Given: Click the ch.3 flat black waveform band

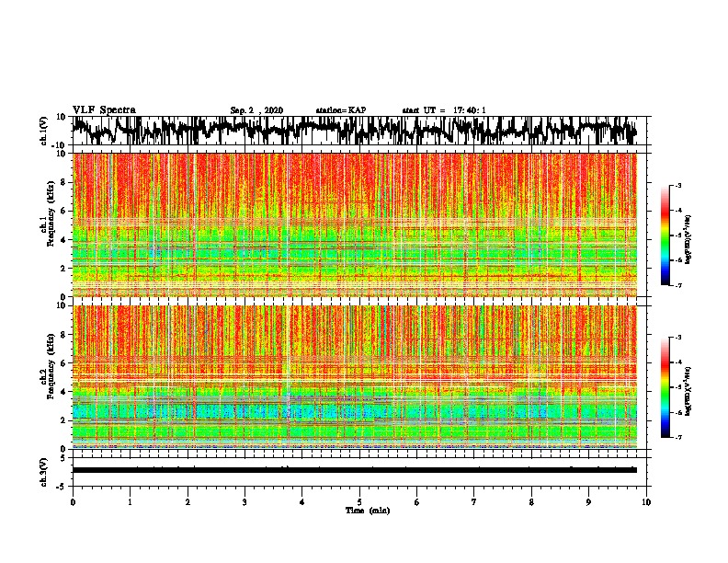Looking at the screenshot, I should 355,470.
